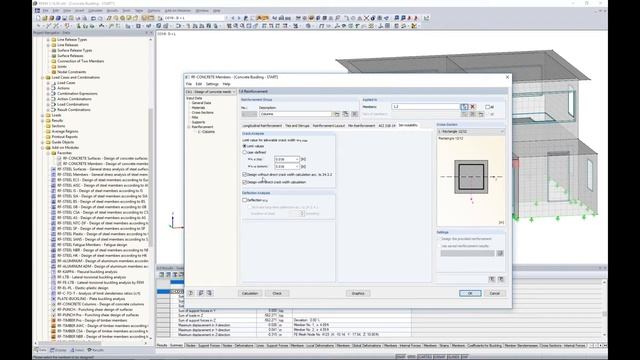The width and height of the screenshot is (640, 360).
Task: Expand Load Cases and Combinations tree node
Action: coord(42,77)
